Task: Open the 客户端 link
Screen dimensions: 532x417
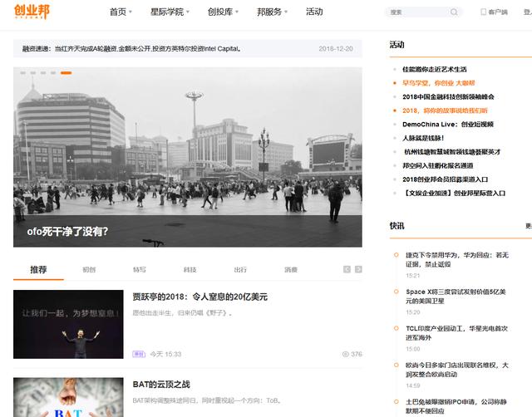Action: 498,12
